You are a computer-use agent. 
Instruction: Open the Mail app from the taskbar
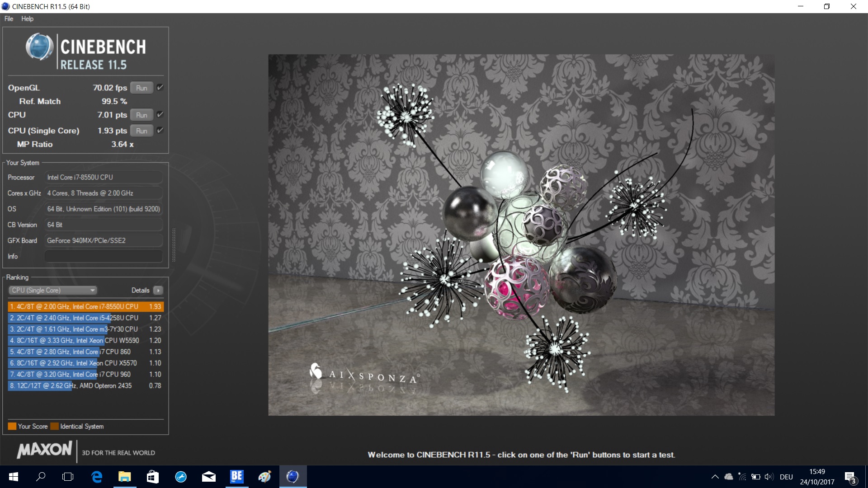click(x=208, y=477)
